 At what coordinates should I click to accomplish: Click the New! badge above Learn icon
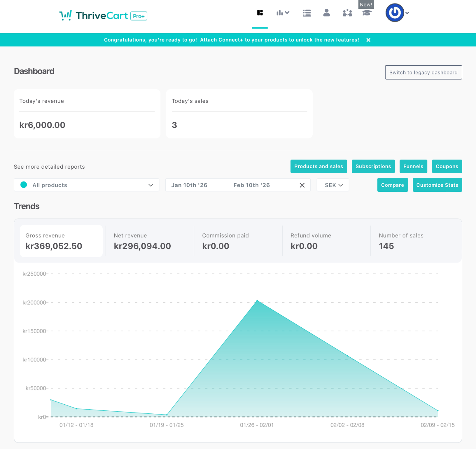(366, 4)
